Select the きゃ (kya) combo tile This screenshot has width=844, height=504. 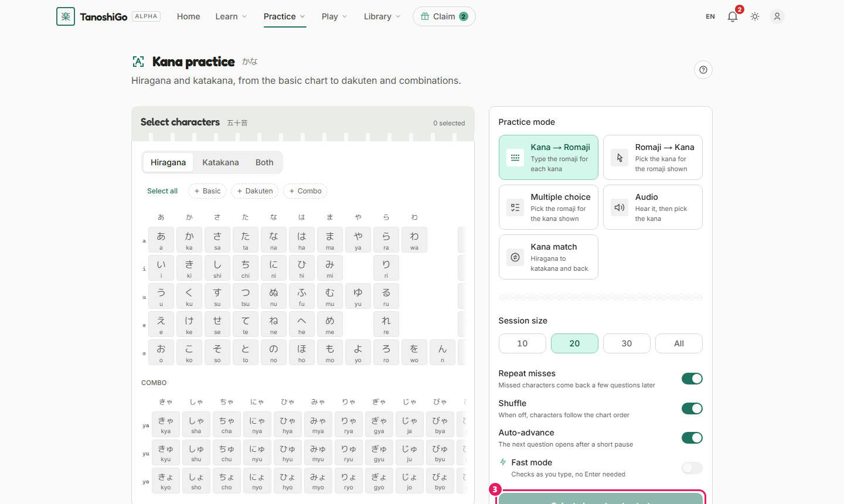166,424
